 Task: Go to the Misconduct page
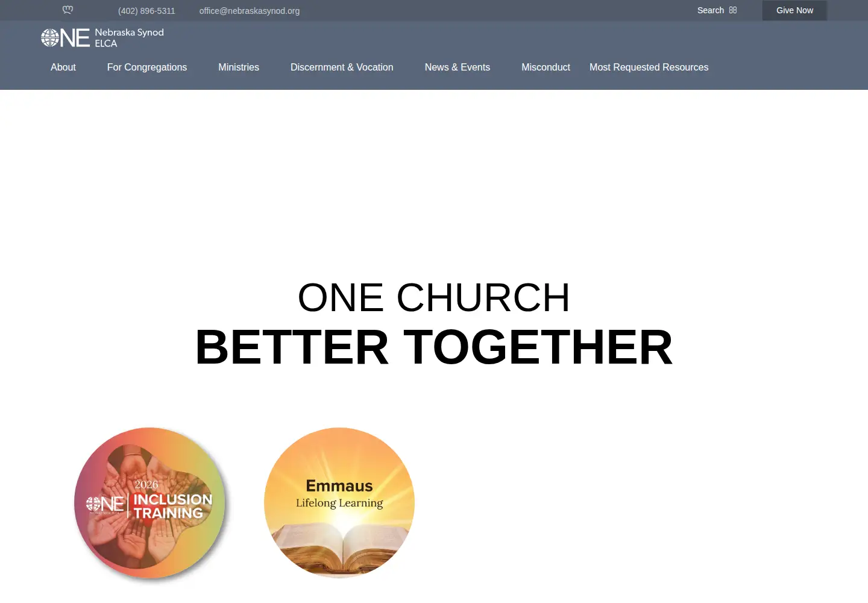[x=546, y=68]
